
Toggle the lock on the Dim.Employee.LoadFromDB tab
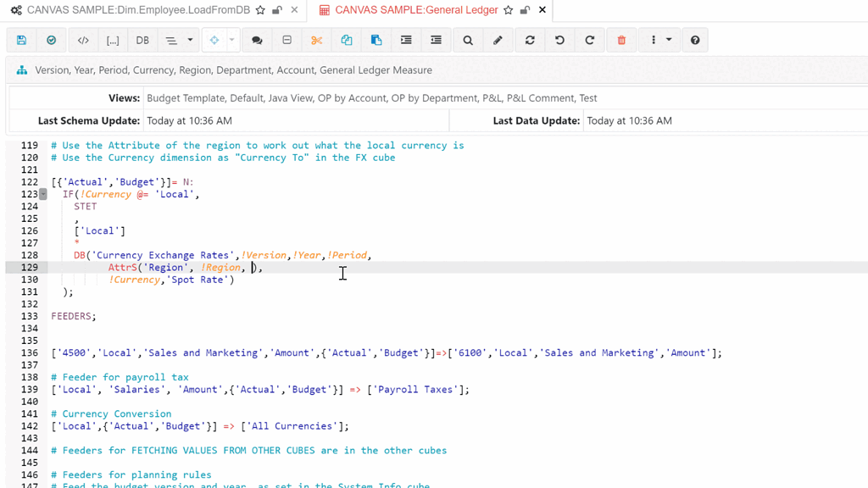click(x=277, y=11)
